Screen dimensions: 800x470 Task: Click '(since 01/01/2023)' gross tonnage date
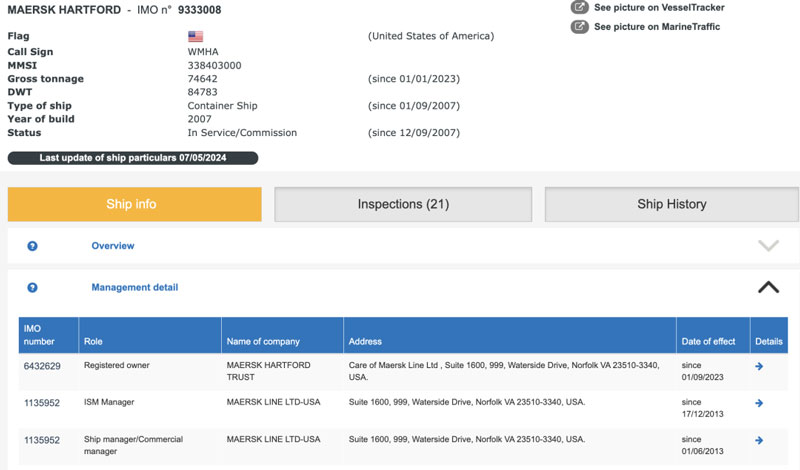pyautogui.click(x=414, y=79)
